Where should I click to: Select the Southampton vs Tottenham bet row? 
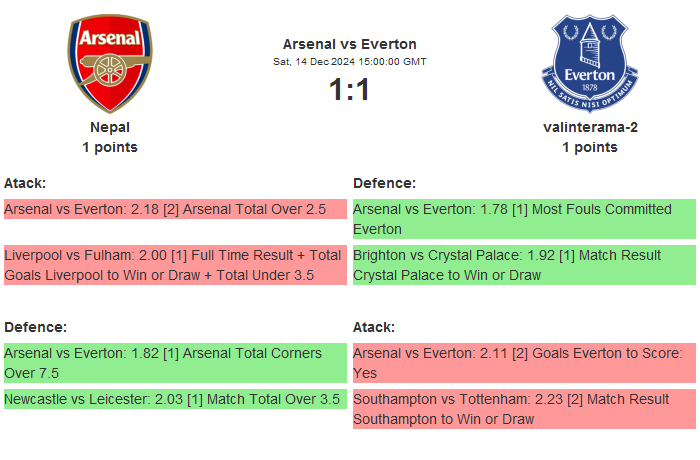[x=523, y=409]
